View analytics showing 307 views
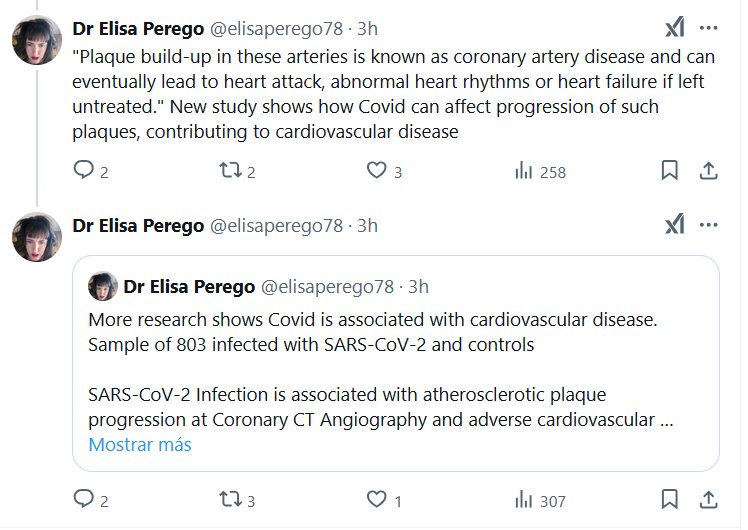 (x=523, y=499)
